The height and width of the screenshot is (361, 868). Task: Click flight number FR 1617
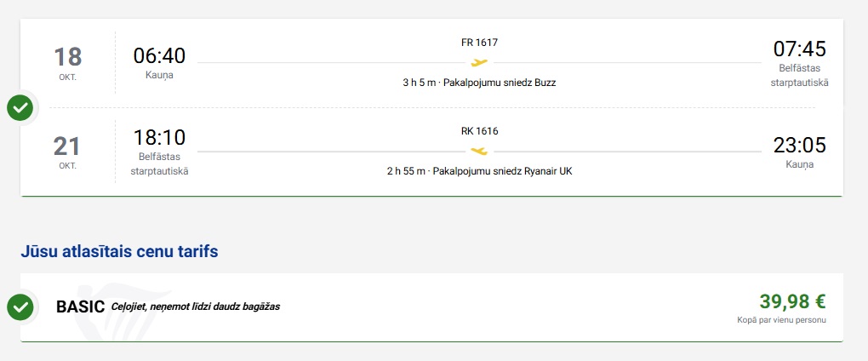click(x=479, y=43)
